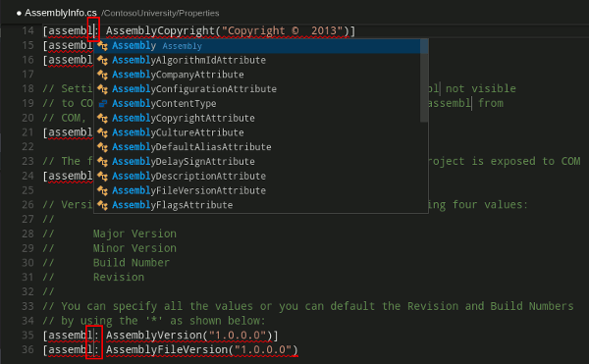Click the suggestion list scrollbar thumb
This screenshot has width=589, height=364.
[424, 80]
